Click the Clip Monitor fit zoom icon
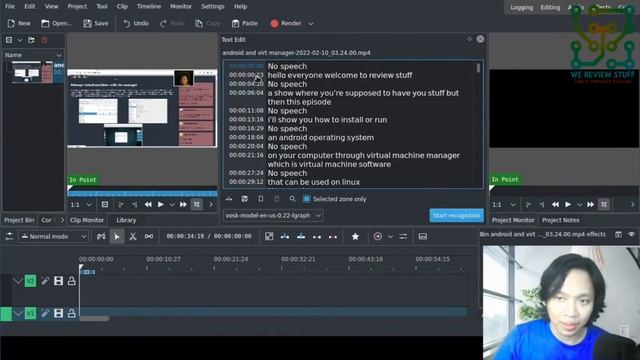 click(x=104, y=204)
